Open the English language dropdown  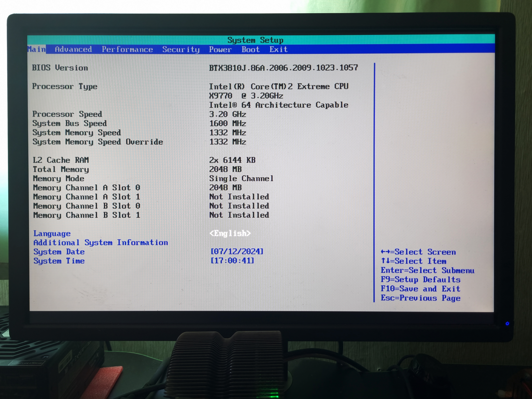pos(230,233)
